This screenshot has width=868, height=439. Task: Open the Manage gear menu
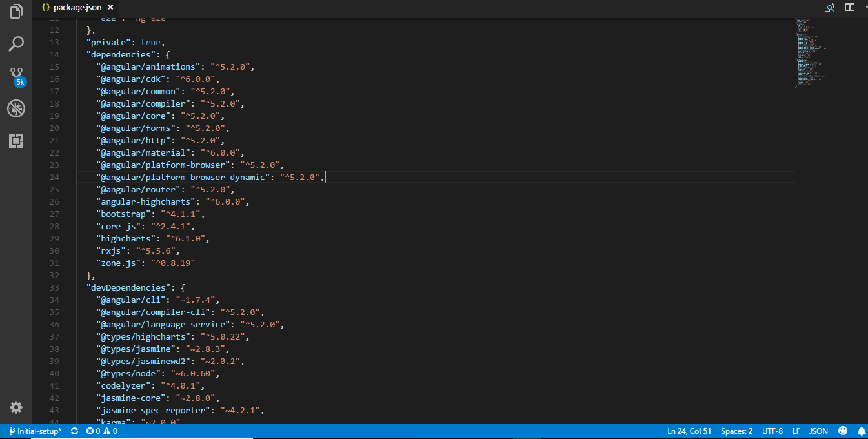click(x=16, y=407)
